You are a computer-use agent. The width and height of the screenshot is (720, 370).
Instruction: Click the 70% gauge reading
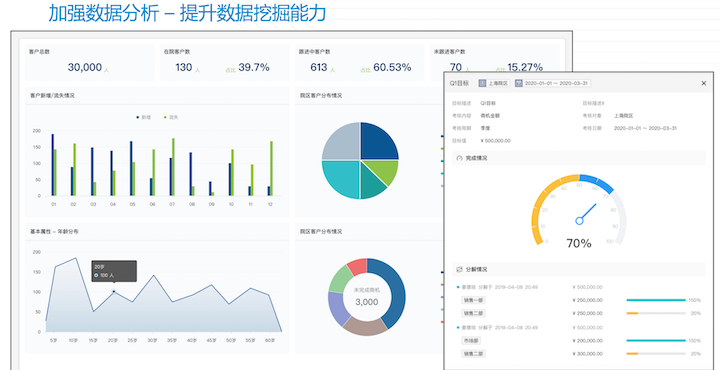(579, 243)
